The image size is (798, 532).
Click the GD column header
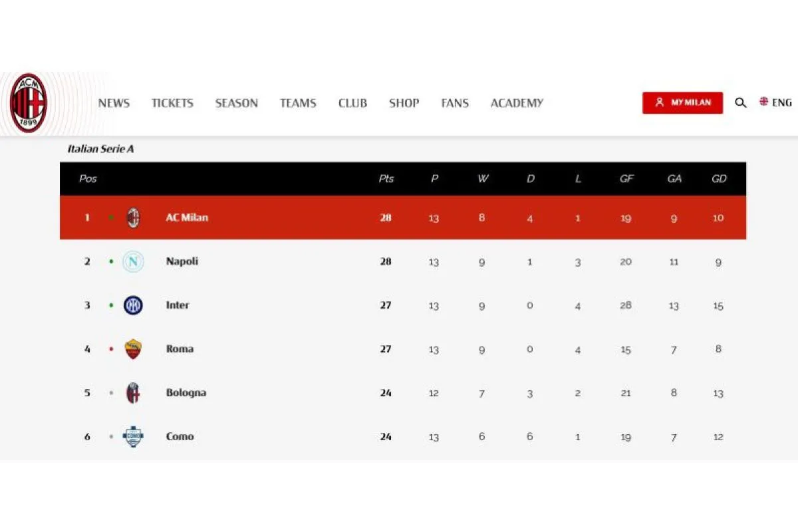(719, 178)
